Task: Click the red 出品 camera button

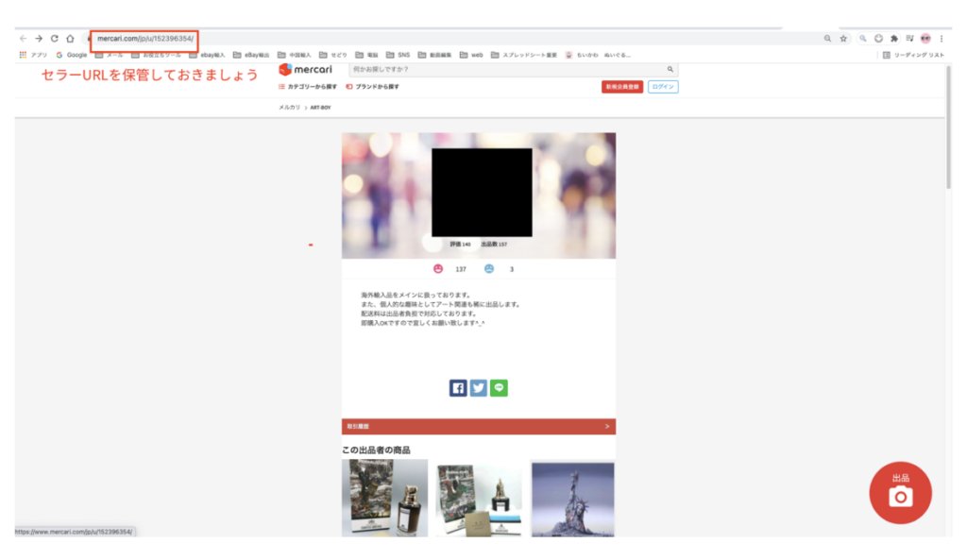Action: 900,492
